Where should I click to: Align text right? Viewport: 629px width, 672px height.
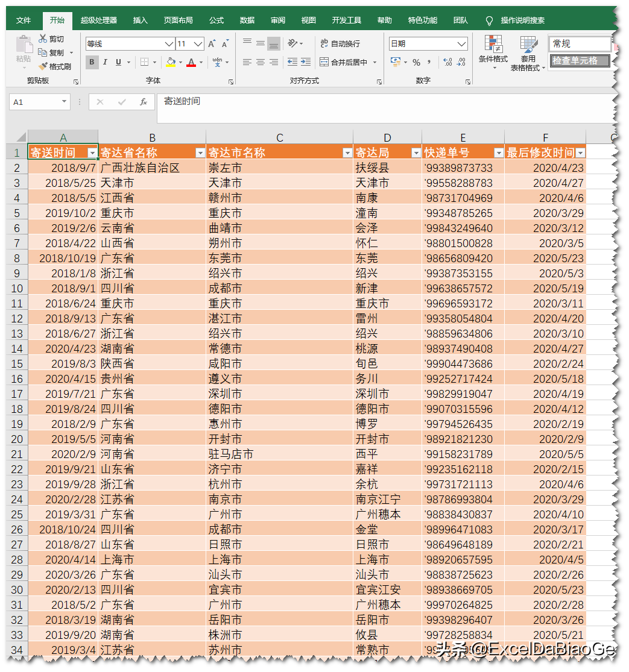click(x=274, y=62)
